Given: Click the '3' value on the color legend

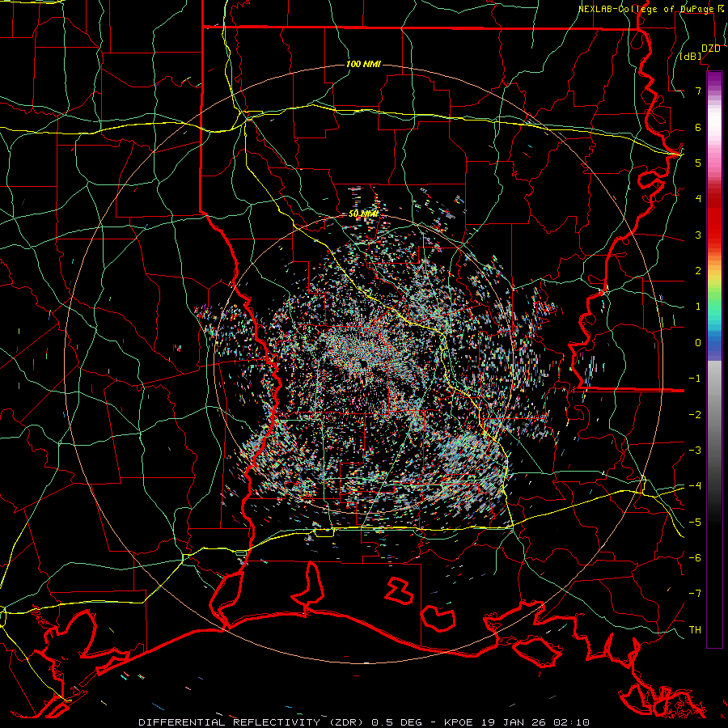Looking at the screenshot, I should (x=698, y=235).
